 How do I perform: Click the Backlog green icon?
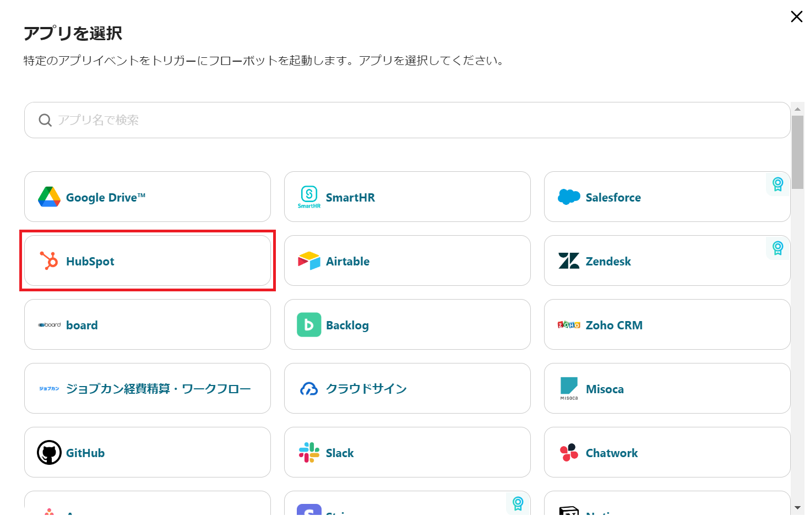click(309, 324)
